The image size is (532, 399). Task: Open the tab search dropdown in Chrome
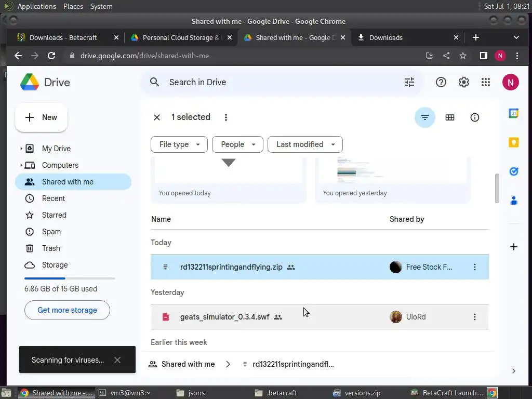click(516, 37)
